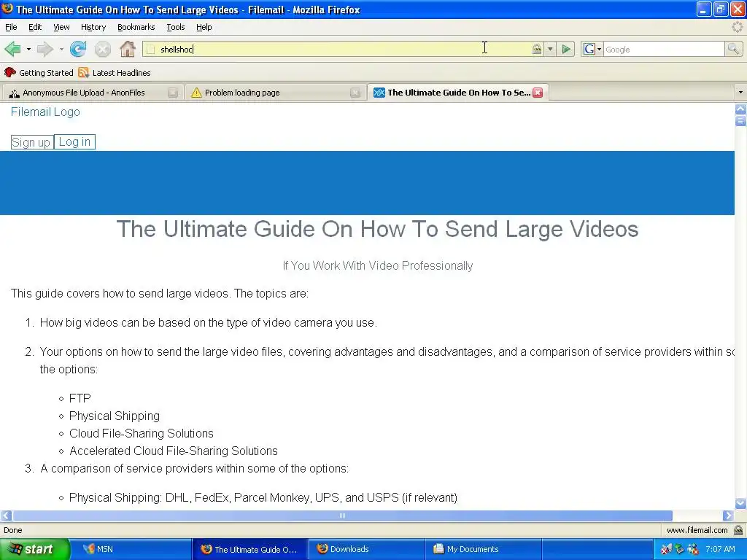Screen dimensions: 747x560
Task: Open the Edit menu
Action: click(x=35, y=27)
